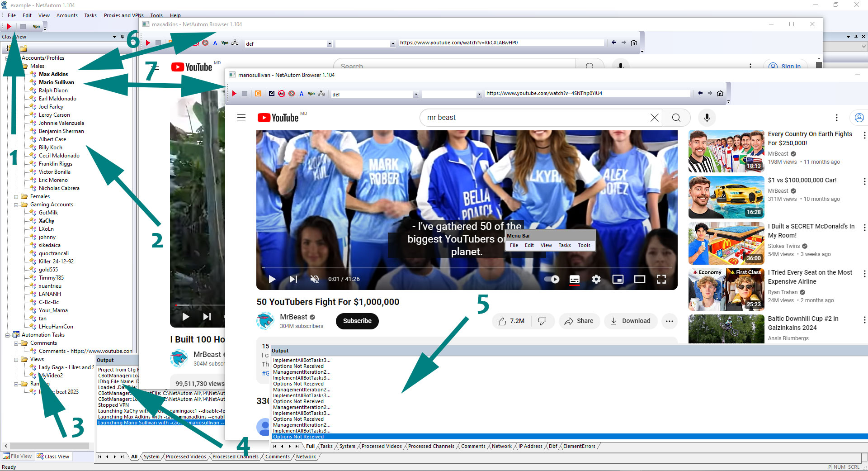Click the voice search microphone icon

[707, 118]
